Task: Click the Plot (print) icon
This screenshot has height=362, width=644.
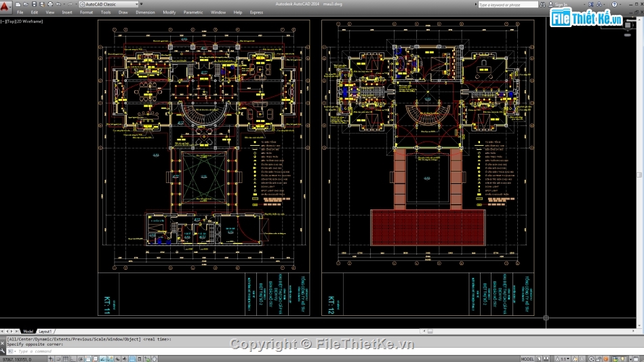Action: click(50, 4)
